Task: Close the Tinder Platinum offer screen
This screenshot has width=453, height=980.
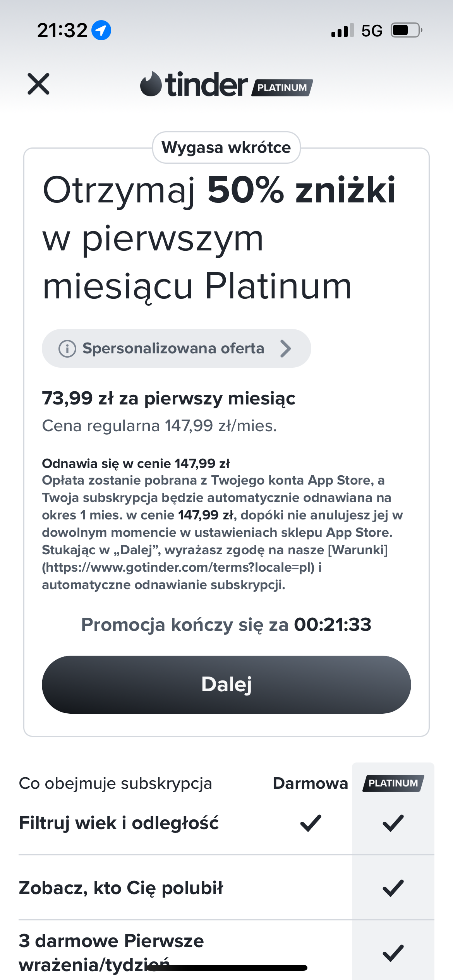Action: point(39,84)
